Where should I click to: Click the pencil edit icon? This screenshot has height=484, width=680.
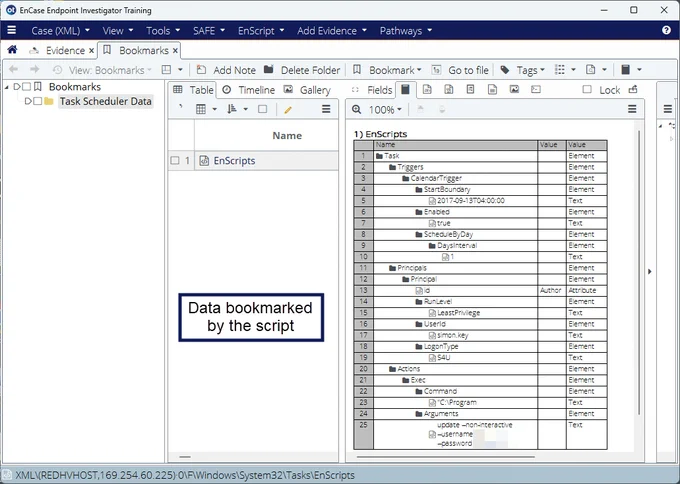(x=288, y=110)
